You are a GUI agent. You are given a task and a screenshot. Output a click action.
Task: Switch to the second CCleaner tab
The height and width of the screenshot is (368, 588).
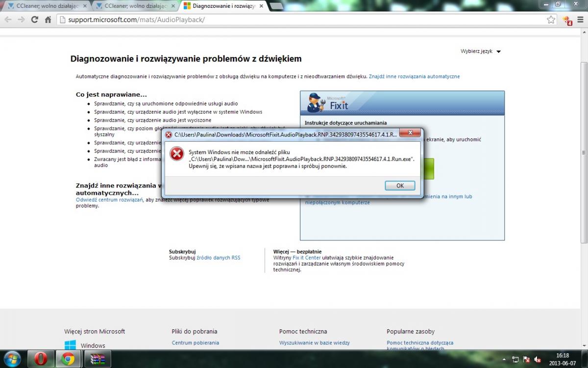pyautogui.click(x=135, y=6)
